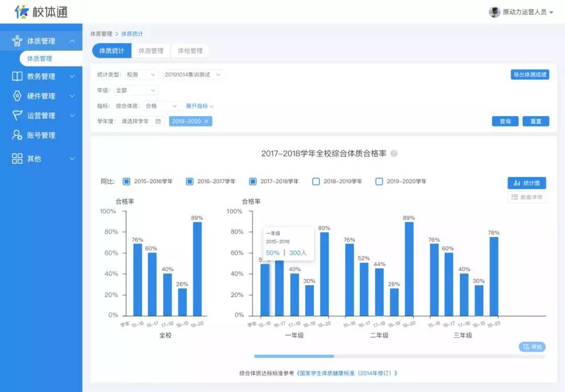
Task: Click the 查询 query button
Action: (505, 120)
